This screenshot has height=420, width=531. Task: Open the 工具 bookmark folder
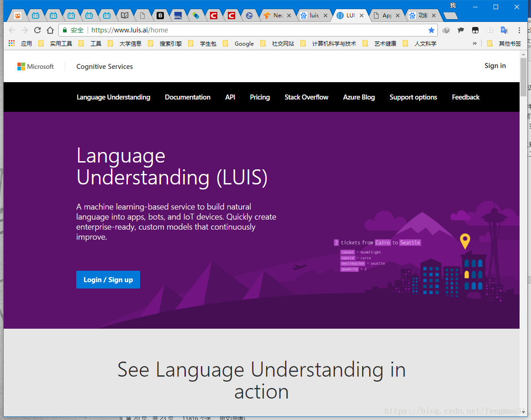point(90,43)
